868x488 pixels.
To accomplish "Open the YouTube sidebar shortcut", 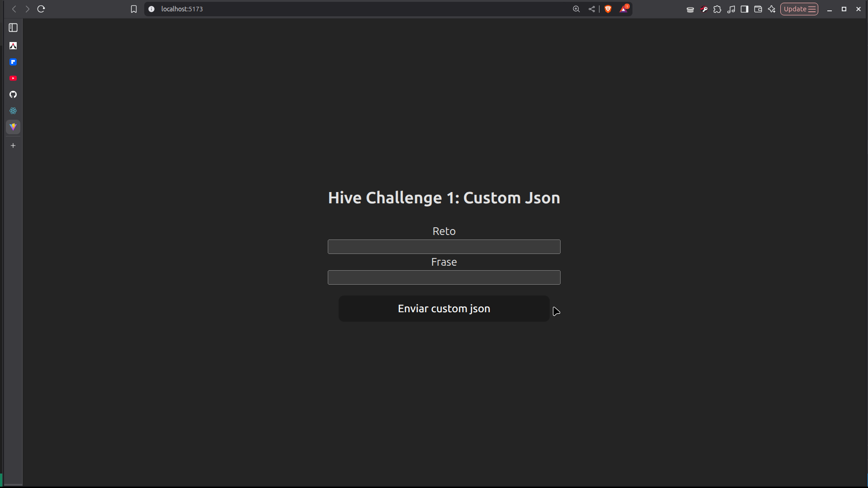I will 13,78.
